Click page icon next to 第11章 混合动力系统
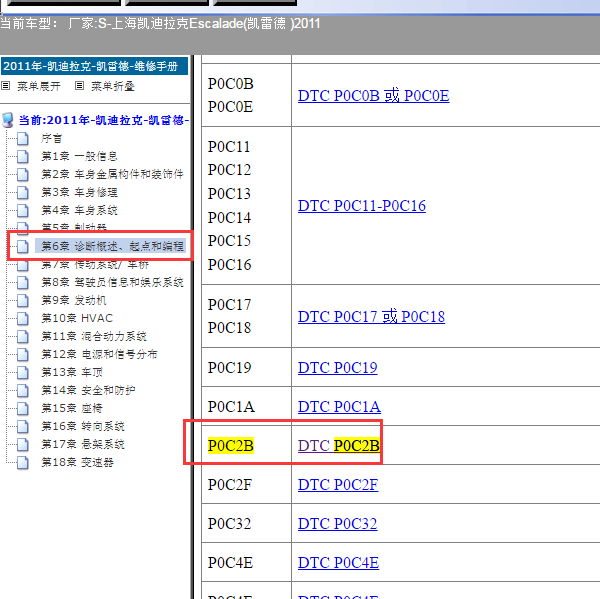This screenshot has width=600, height=599. tap(23, 336)
